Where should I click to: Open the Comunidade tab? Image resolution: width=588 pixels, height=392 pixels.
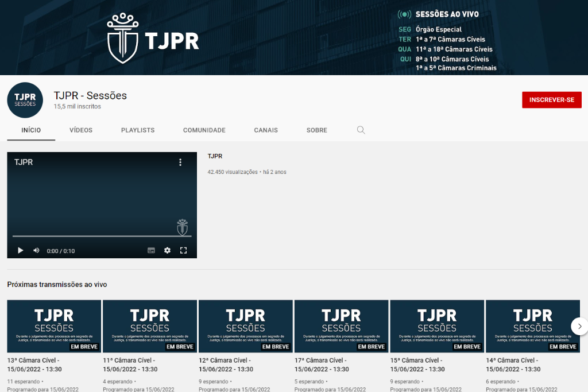[x=204, y=130]
